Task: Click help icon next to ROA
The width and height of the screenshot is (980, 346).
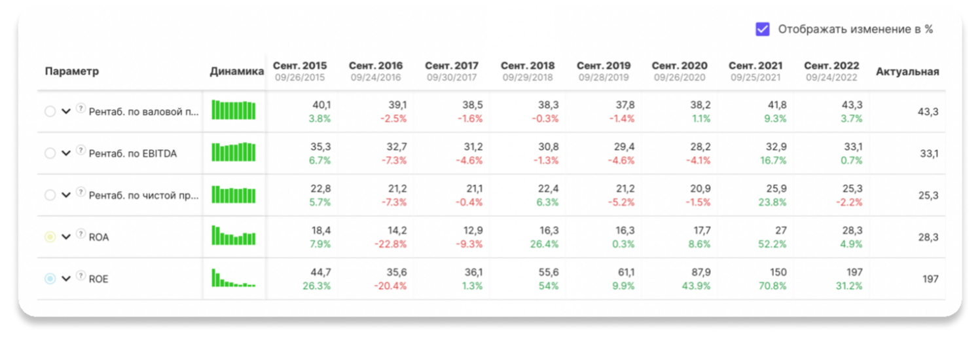Action: (81, 233)
